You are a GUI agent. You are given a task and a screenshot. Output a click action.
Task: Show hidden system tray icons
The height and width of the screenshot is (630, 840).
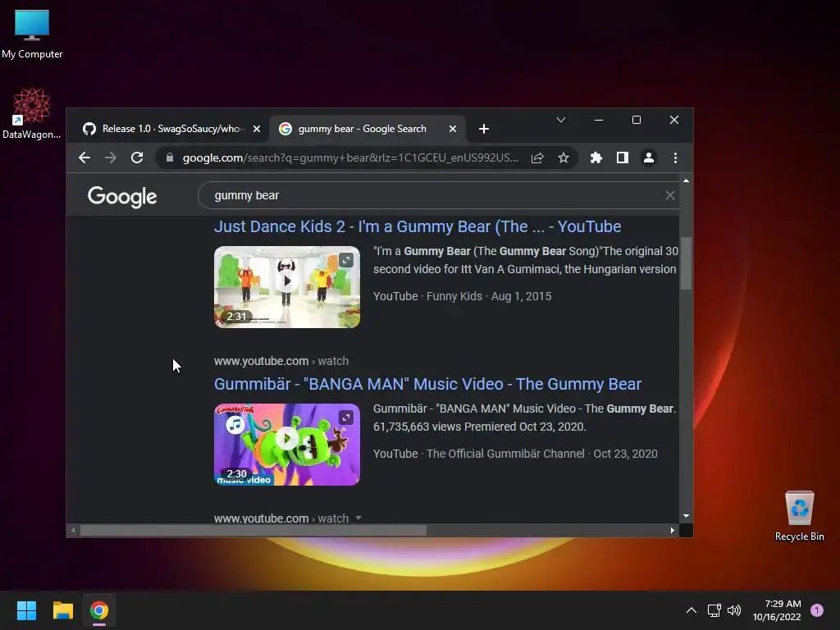(692, 610)
